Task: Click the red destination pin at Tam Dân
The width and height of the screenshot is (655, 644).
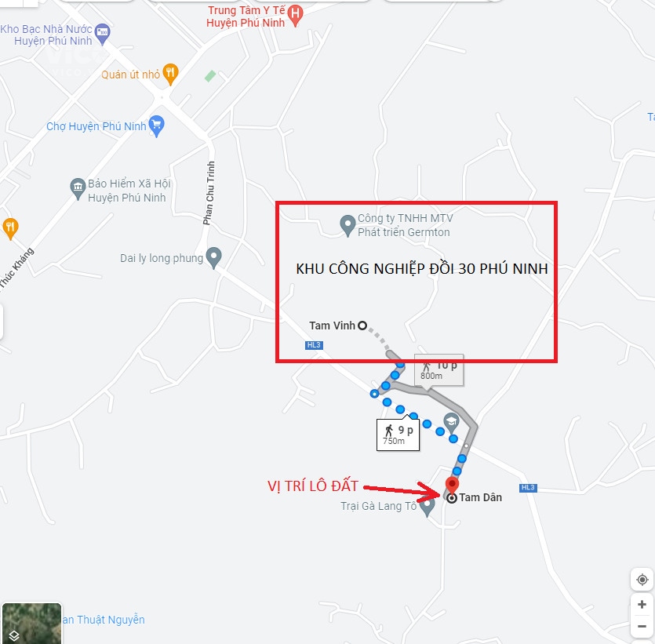Action: coord(452,485)
